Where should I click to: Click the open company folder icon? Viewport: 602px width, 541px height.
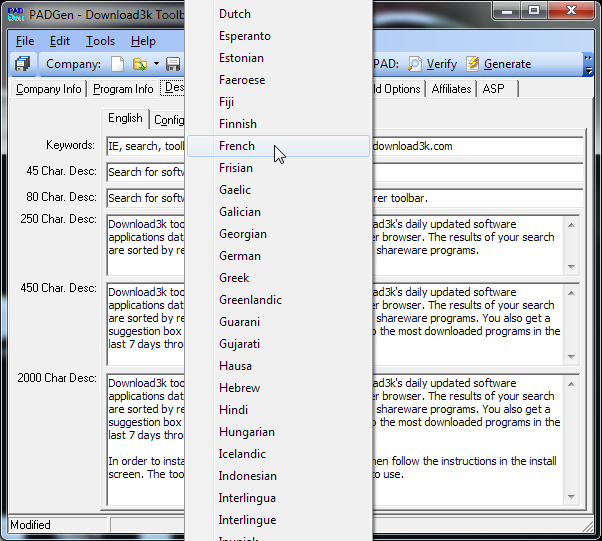pyautogui.click(x=139, y=64)
